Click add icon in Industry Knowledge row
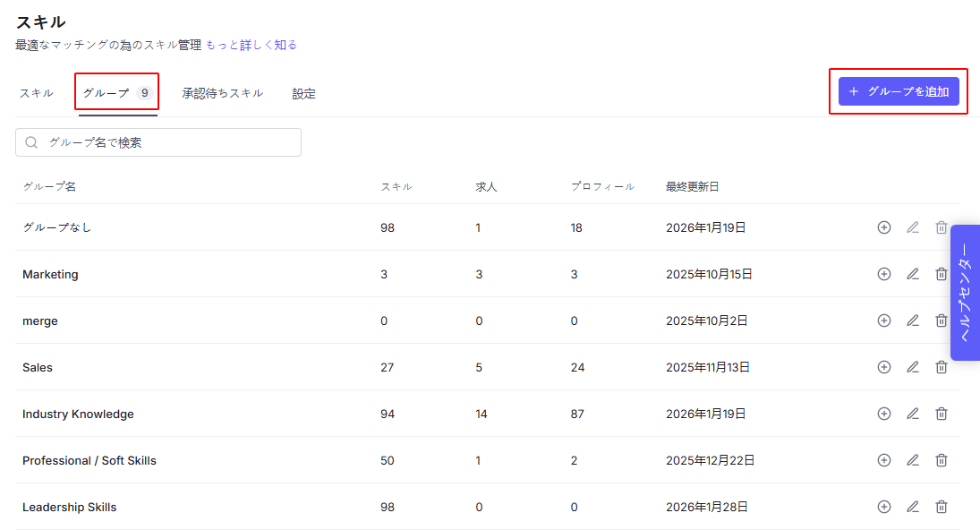 (883, 414)
